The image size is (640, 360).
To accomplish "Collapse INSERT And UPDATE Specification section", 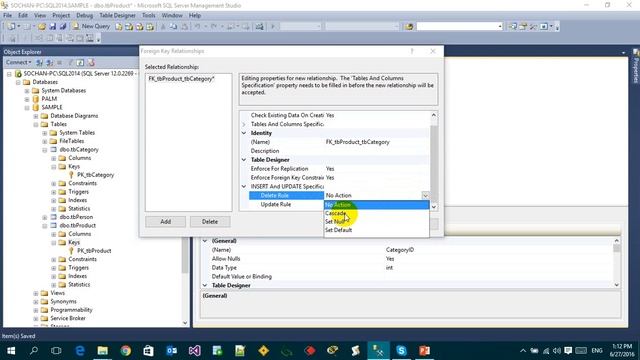I will [244, 187].
